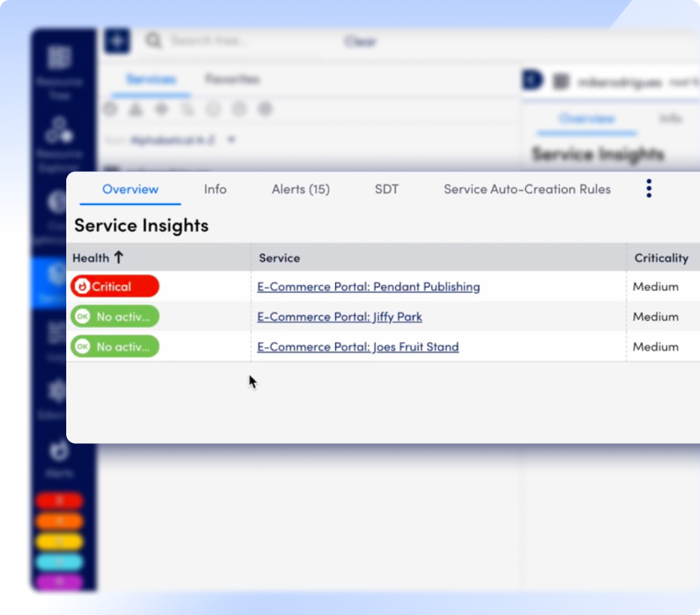Toggle Health column sort arrow
This screenshot has height=615, width=700.
pos(119,258)
